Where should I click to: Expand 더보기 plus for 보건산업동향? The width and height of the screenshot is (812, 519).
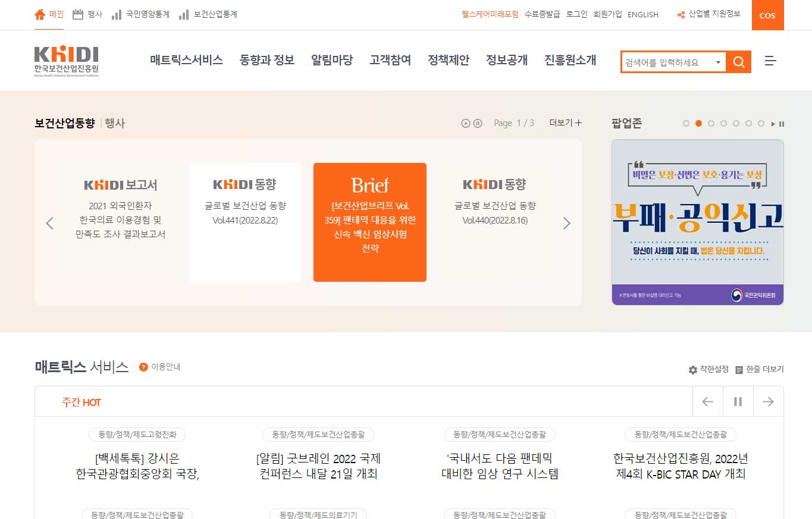(566, 123)
